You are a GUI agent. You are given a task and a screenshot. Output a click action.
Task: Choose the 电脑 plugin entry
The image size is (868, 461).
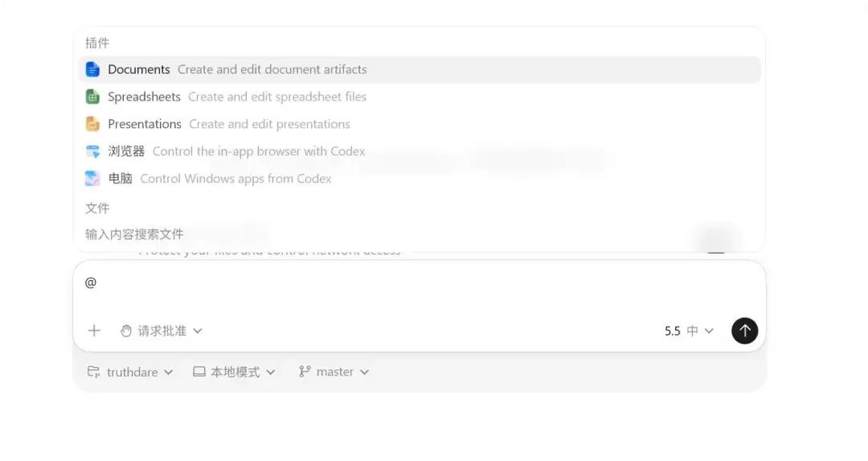pos(420,179)
